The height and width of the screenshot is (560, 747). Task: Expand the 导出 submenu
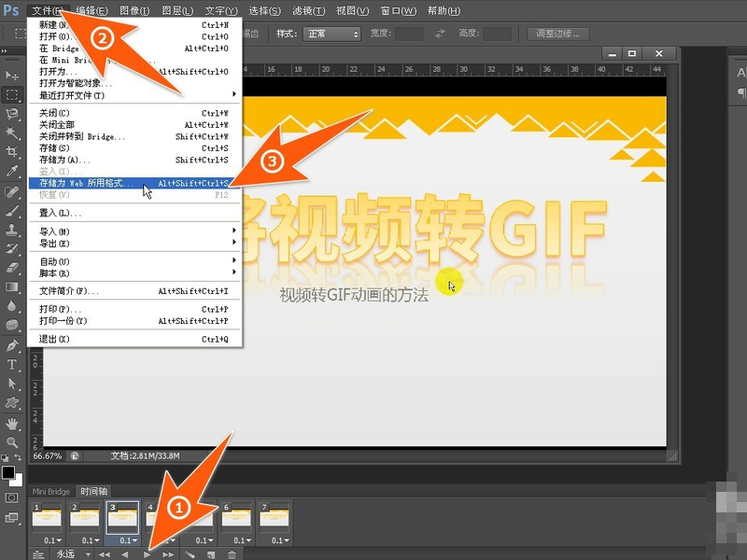click(x=135, y=244)
